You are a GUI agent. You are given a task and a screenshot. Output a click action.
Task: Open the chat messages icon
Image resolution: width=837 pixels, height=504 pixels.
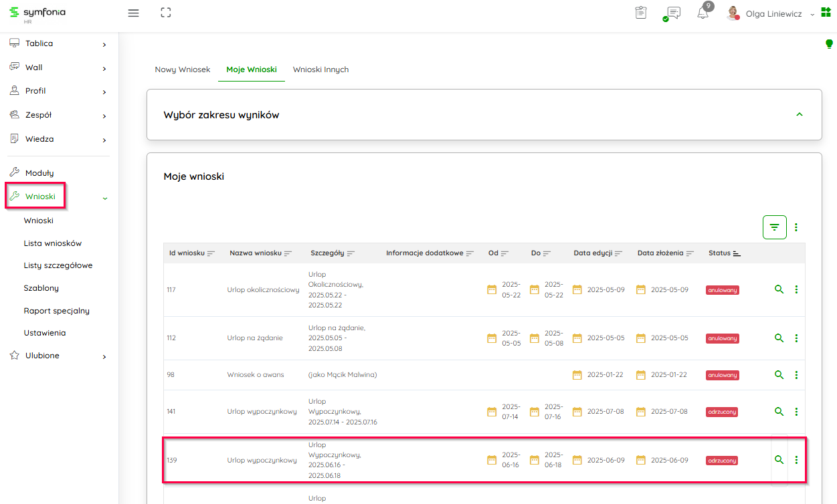pos(672,13)
